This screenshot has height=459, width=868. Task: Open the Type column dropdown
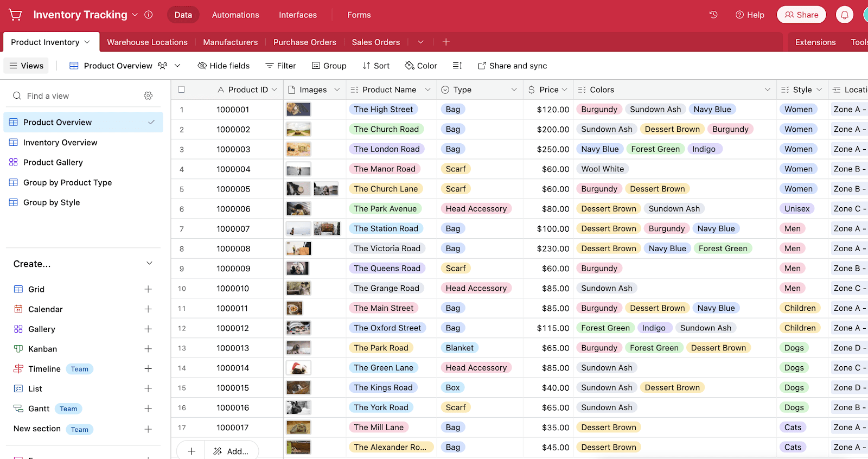(514, 90)
